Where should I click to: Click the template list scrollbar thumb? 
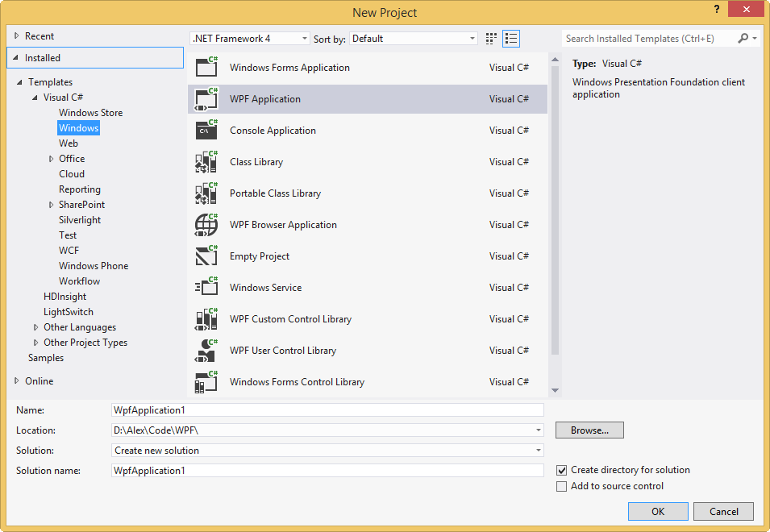[555, 210]
